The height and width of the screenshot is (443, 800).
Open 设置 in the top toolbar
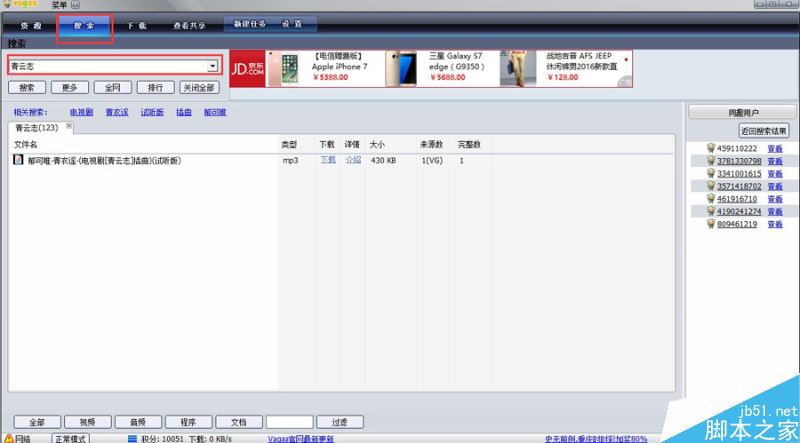tap(292, 24)
